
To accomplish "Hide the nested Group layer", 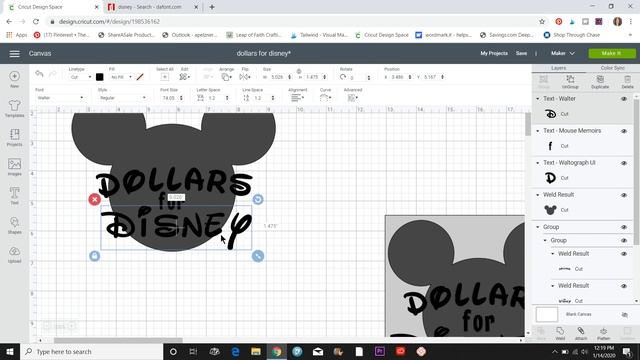I will pos(624,240).
